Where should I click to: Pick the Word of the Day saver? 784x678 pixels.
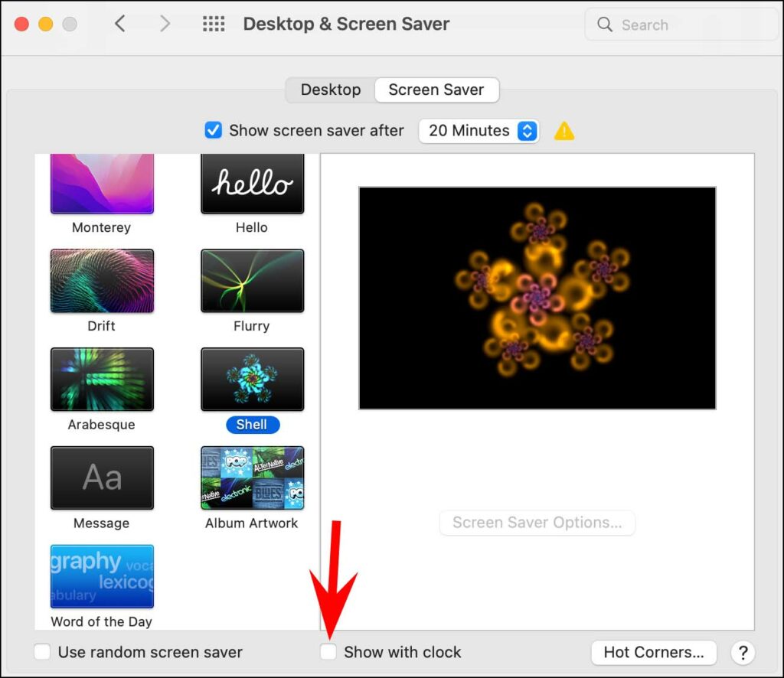(x=102, y=576)
